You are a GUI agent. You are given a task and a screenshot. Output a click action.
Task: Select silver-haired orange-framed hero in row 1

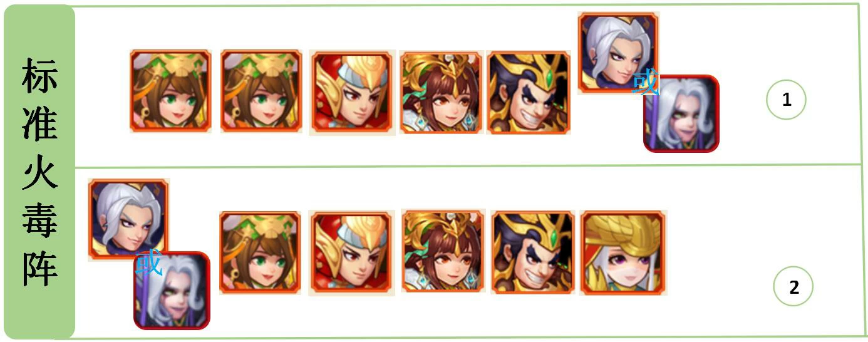pyautogui.click(x=618, y=53)
